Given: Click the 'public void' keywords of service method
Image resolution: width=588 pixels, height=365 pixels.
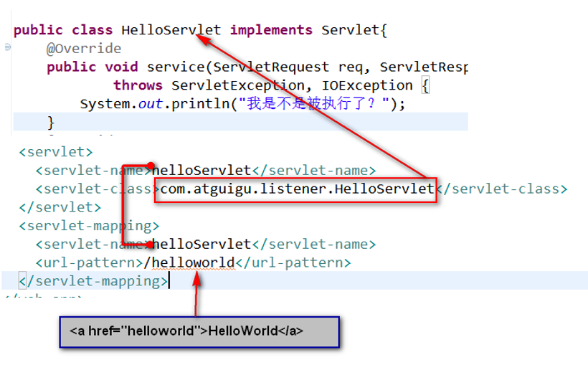Looking at the screenshot, I should 93,67.
